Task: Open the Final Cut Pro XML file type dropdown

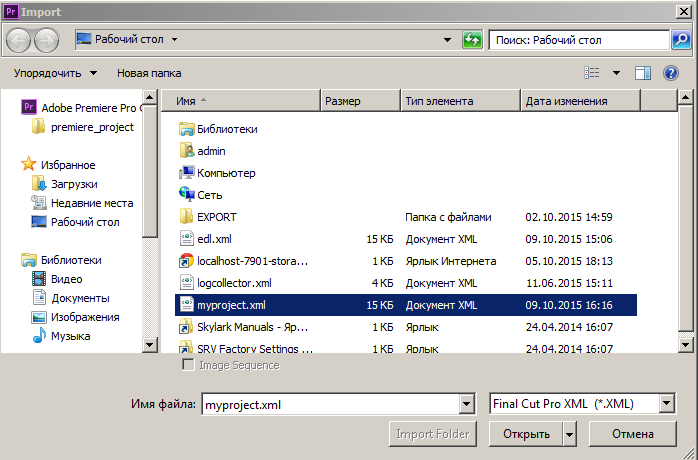Action: tap(666, 404)
